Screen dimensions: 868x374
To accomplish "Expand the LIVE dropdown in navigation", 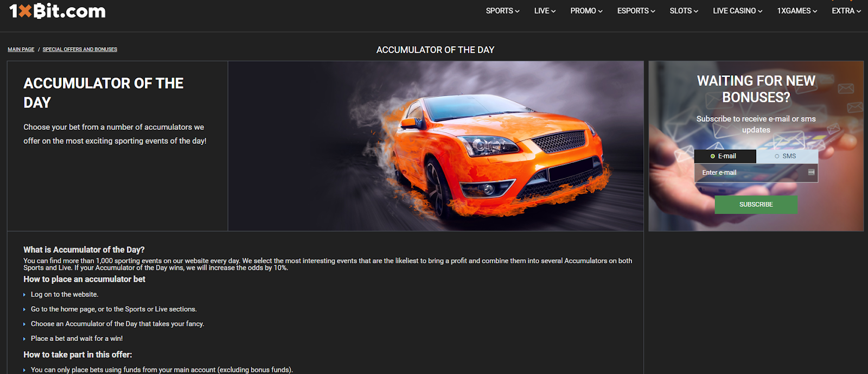I will pos(545,11).
